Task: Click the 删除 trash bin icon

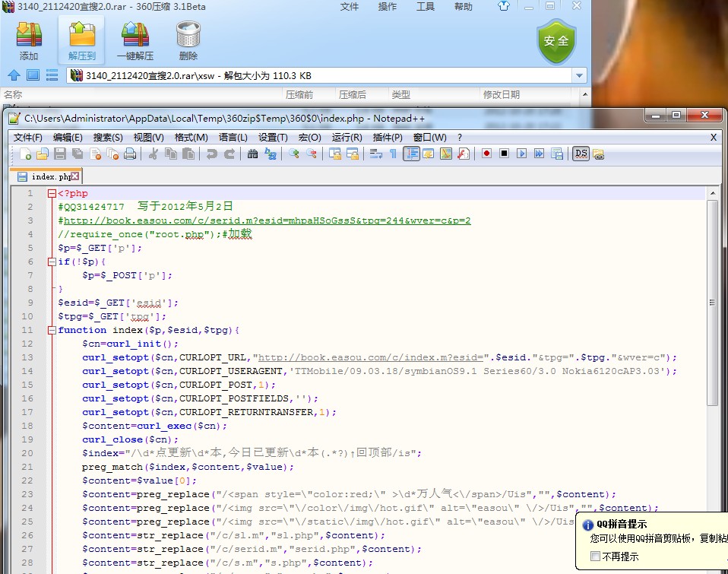Action: tap(188, 41)
